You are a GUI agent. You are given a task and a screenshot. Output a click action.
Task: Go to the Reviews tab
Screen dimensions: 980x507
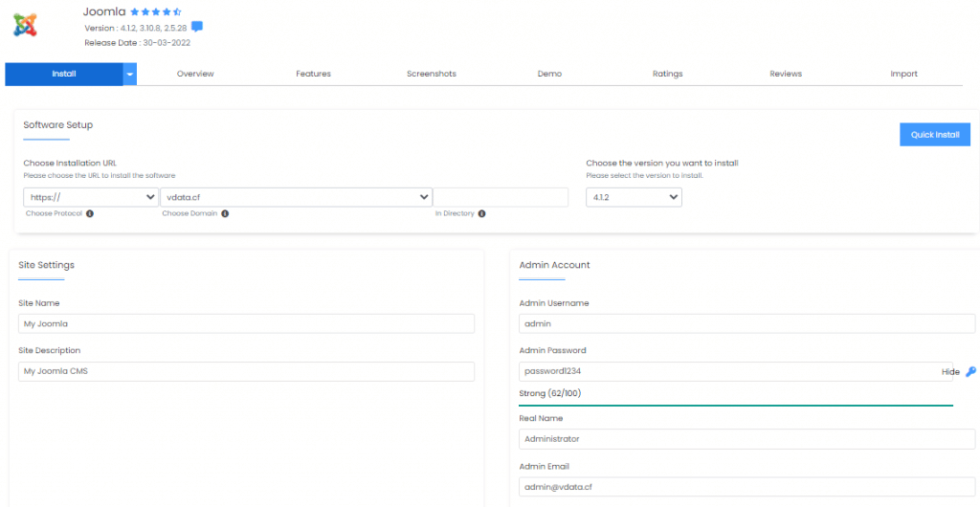click(x=786, y=74)
